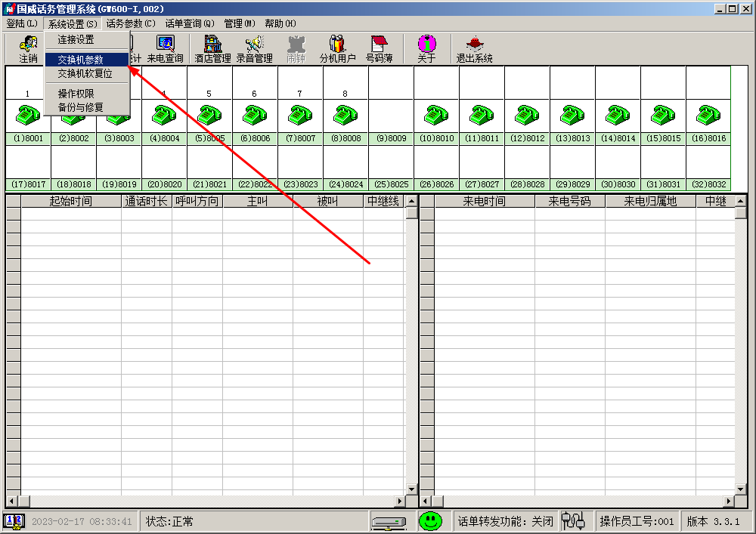The image size is (756, 534).
Task: Open the 帮助(H) menu
Action: tap(280, 23)
